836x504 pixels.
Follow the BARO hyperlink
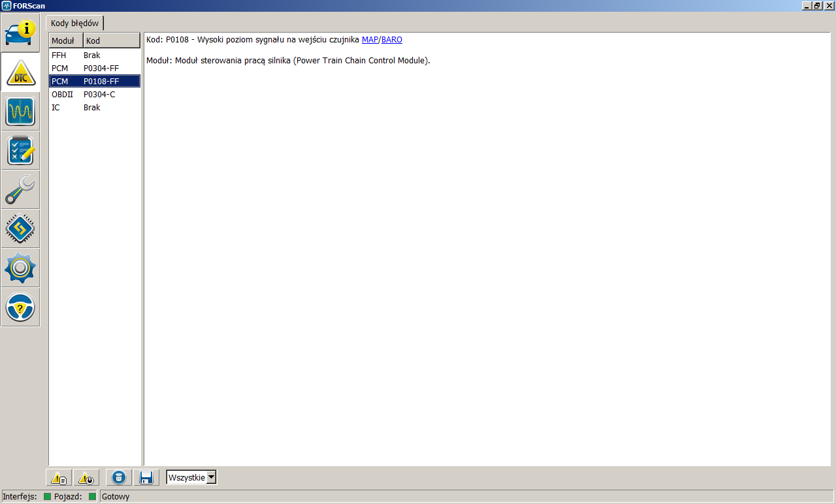tap(392, 40)
